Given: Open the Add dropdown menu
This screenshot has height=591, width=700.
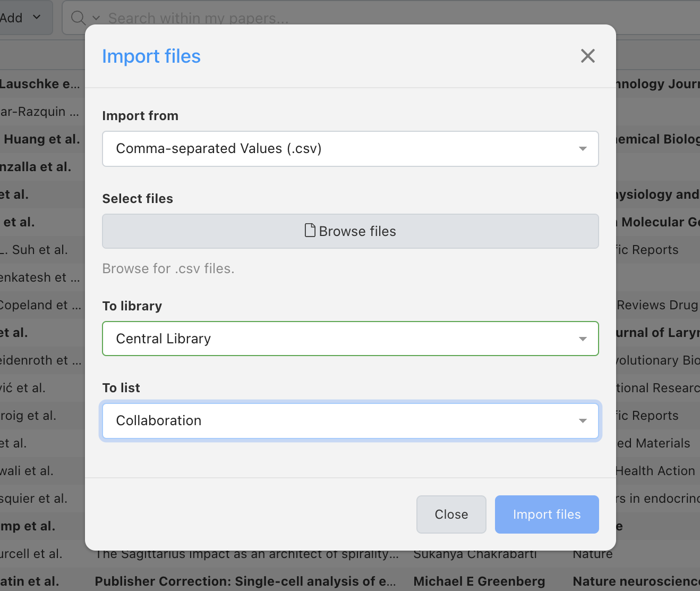Looking at the screenshot, I should (21, 18).
